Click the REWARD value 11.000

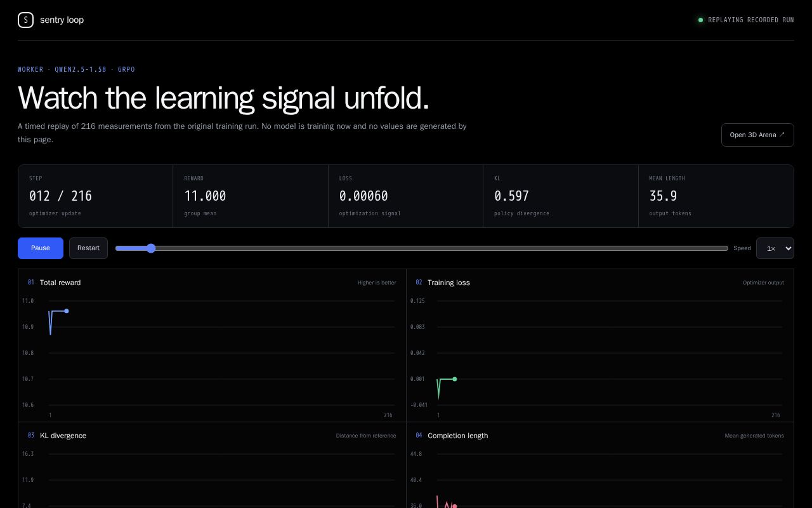(x=205, y=196)
